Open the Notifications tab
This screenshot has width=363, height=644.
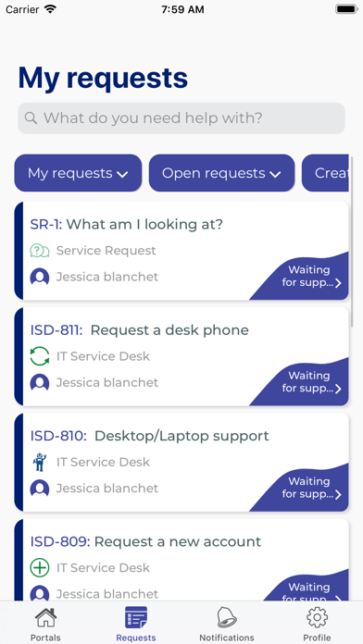point(227,625)
